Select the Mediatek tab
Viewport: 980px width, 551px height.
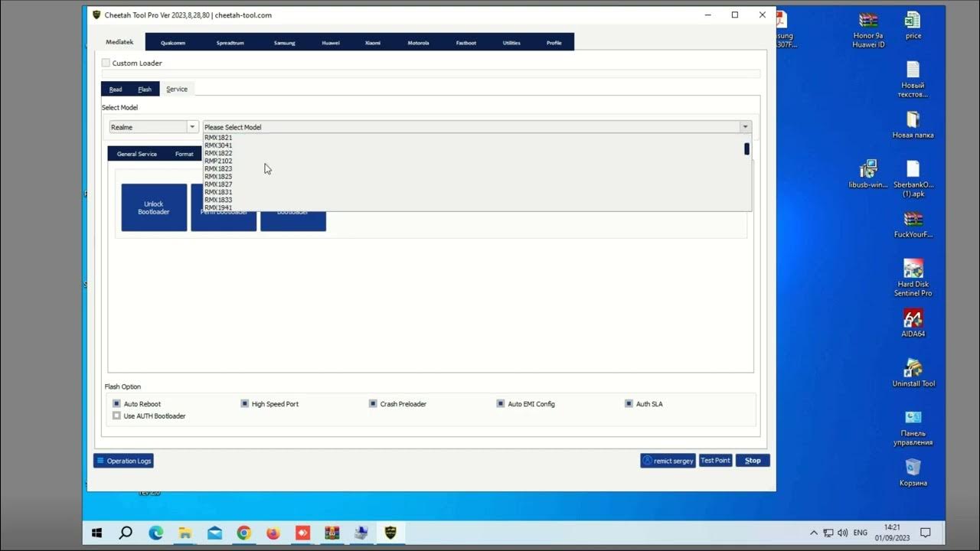point(119,42)
